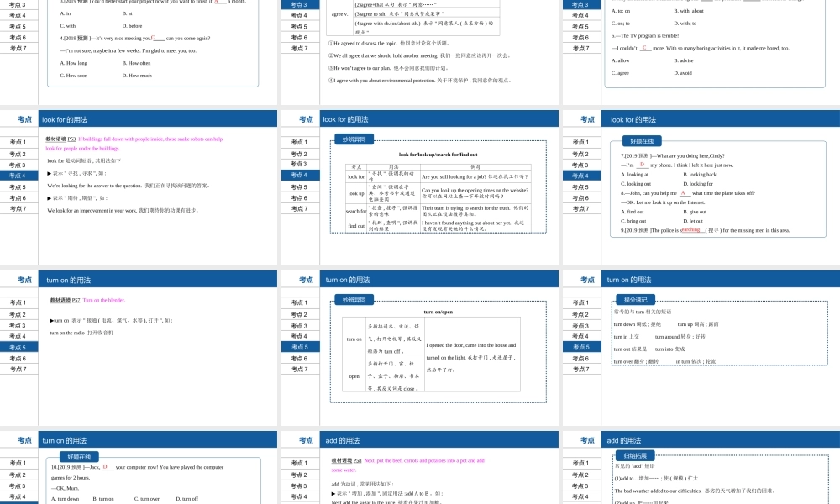Select 考点 1 on add 归纳拓展 slide

(581, 463)
